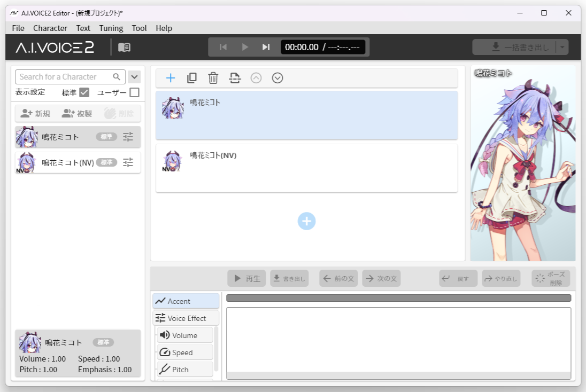Screen dimensions: 586x392
Task: Select the Volume tuning item
Action: pyautogui.click(x=185, y=335)
